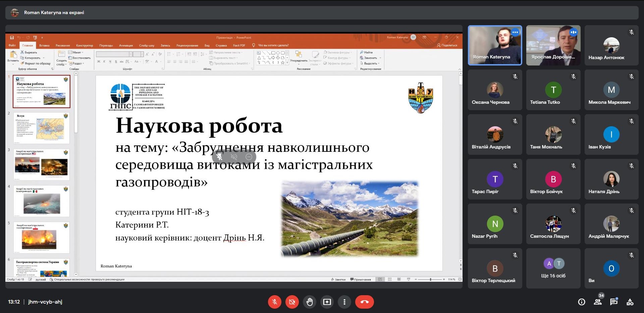Click Заметки in the status bar
644x313 pixels.
(339, 279)
